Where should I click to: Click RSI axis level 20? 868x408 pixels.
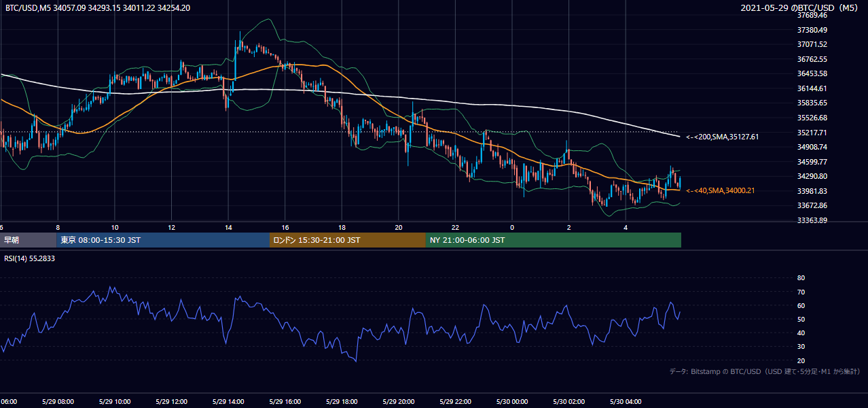(801, 360)
